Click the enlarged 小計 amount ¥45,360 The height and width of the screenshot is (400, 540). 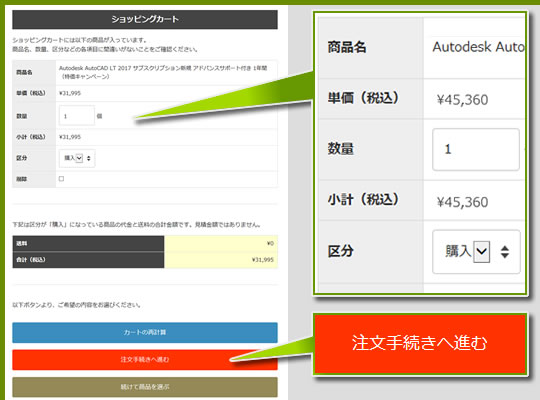462,202
